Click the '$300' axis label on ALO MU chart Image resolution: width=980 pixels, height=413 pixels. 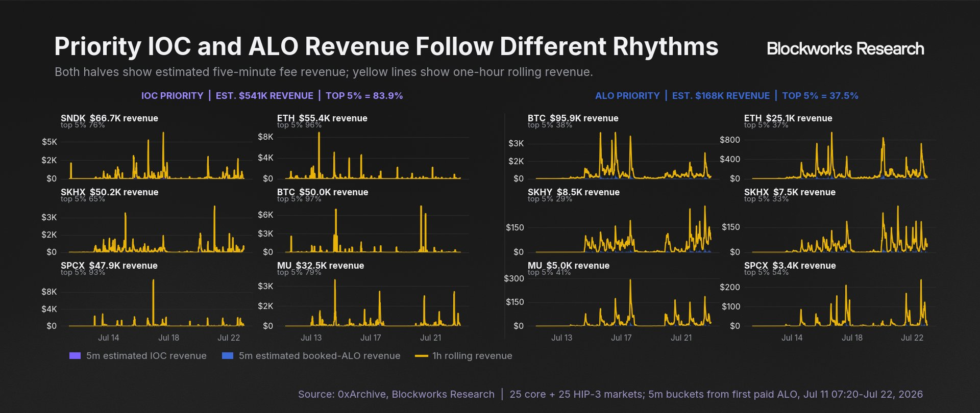click(514, 278)
